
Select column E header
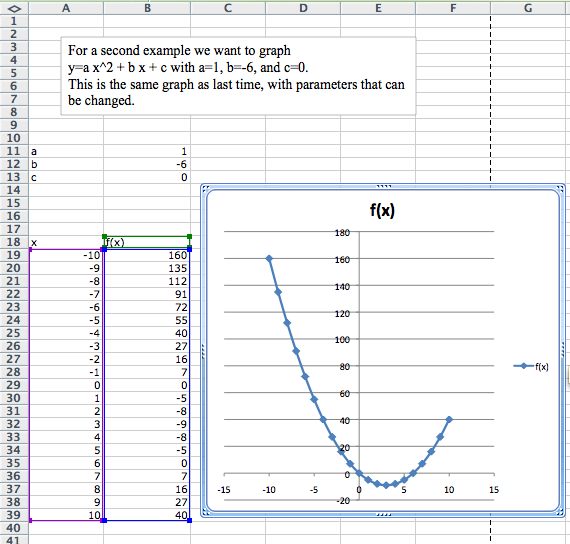tap(378, 8)
